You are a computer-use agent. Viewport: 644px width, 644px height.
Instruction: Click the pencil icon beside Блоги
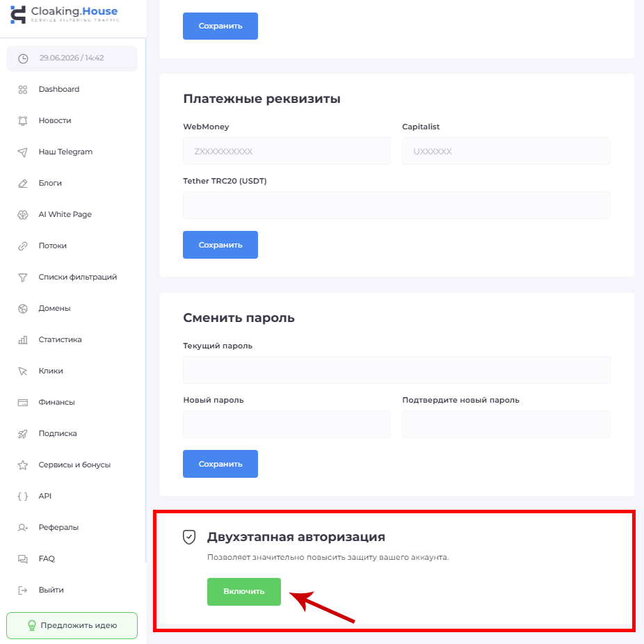(x=22, y=183)
